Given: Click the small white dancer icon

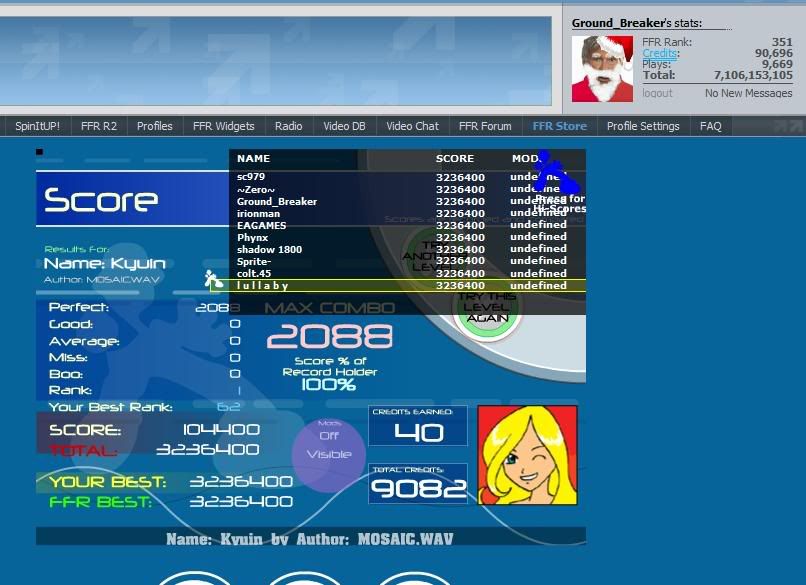Looking at the screenshot, I should click(213, 281).
